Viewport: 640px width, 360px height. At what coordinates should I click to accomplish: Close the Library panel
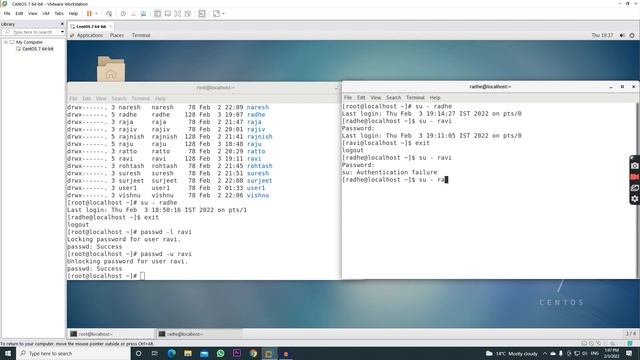click(62, 24)
